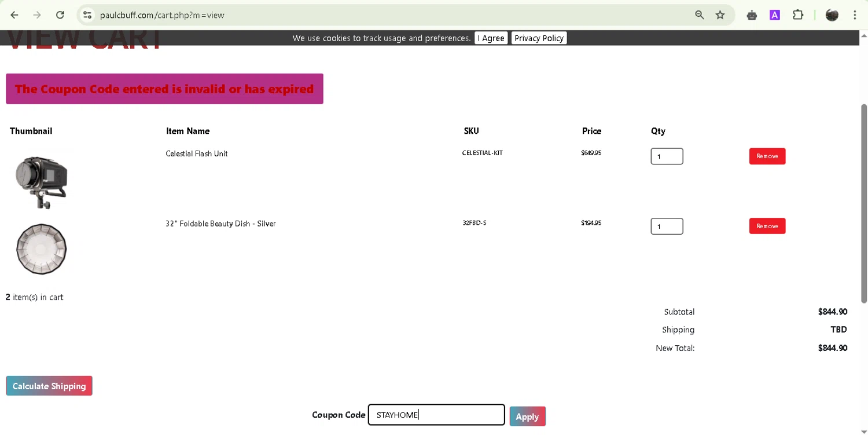Click the Price column header
Screen dimensions: 868x435
(591, 131)
